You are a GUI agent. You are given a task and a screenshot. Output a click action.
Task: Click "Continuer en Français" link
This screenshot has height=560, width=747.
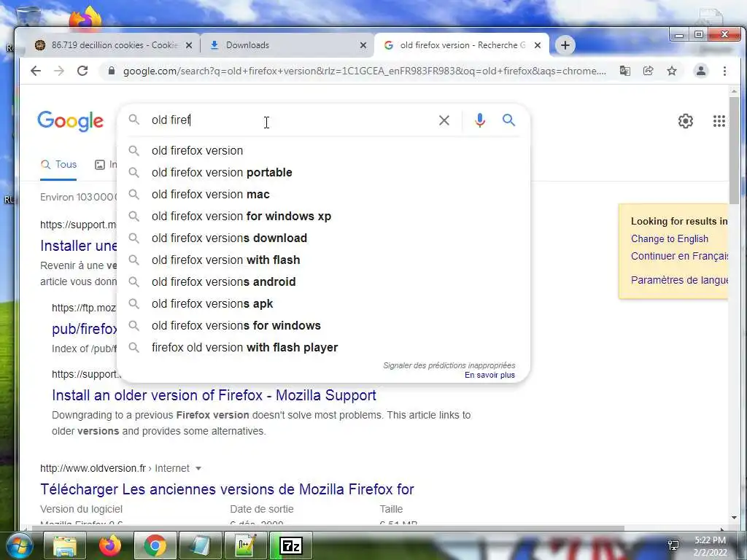pos(679,256)
